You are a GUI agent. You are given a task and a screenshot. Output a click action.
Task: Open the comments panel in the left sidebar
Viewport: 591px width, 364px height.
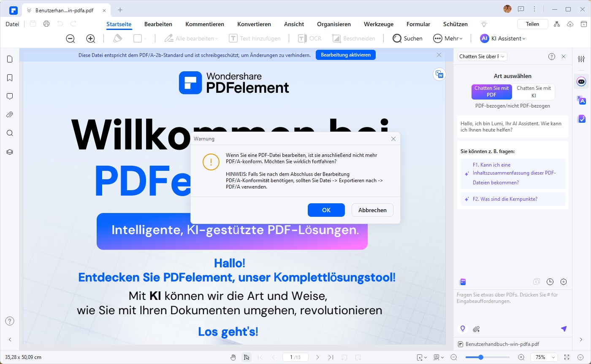pyautogui.click(x=10, y=96)
